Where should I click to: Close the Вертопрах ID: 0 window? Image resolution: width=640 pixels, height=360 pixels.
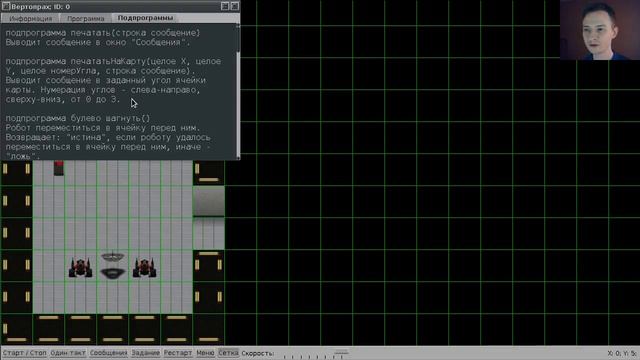pyautogui.click(x=235, y=6)
